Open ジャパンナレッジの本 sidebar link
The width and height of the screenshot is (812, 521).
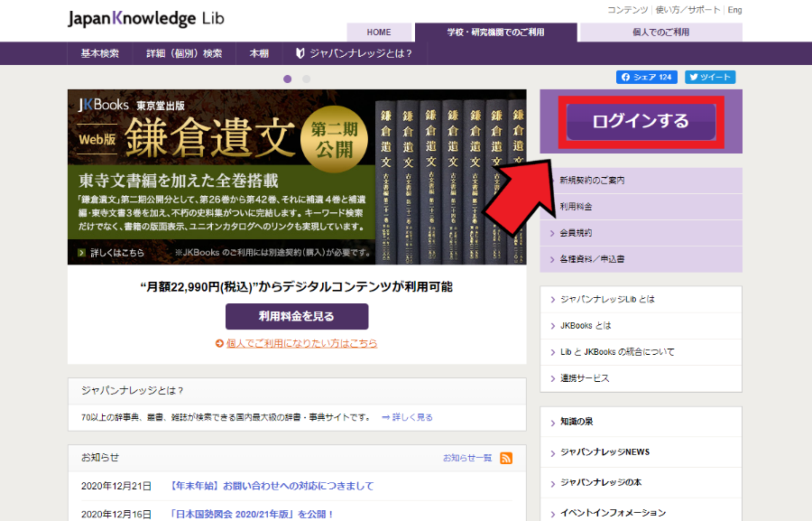point(641,483)
